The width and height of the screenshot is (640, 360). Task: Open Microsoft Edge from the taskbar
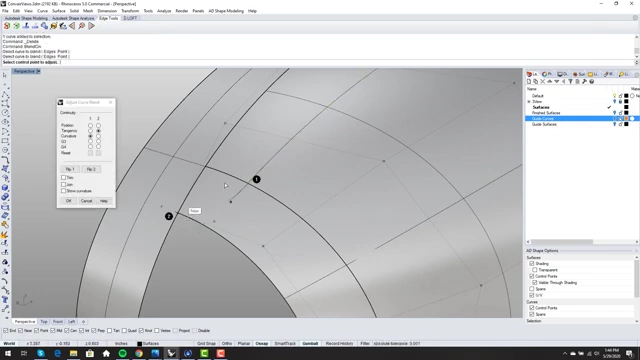tap(57, 353)
